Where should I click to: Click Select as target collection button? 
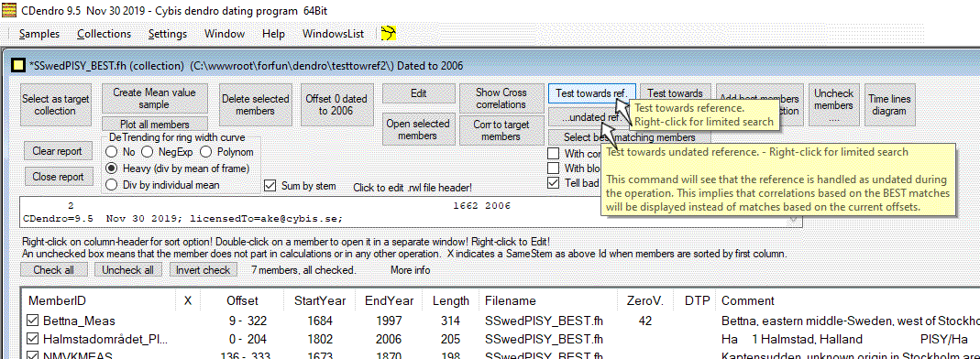click(x=56, y=105)
